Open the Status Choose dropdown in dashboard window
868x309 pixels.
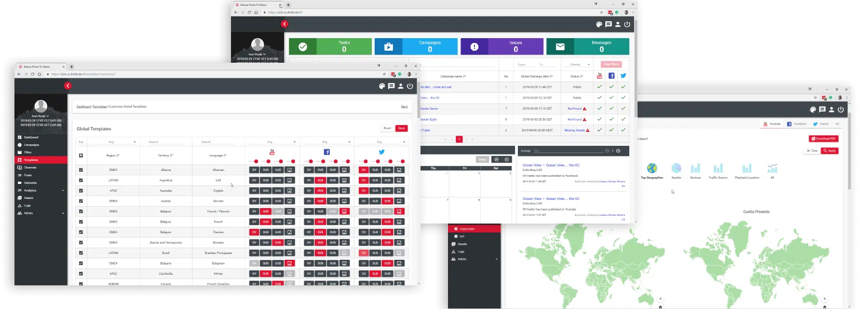pyautogui.click(x=580, y=64)
